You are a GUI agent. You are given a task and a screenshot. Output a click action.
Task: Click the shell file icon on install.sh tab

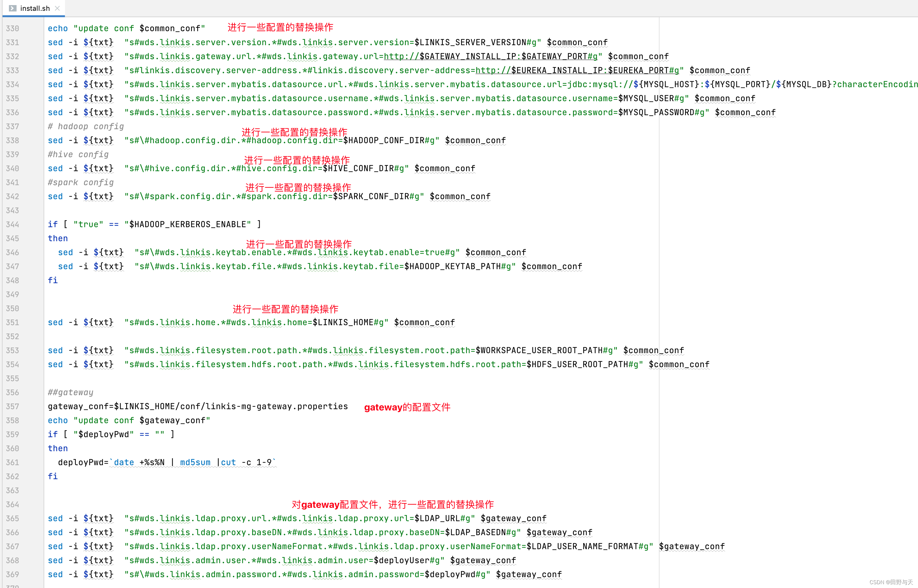(x=13, y=8)
